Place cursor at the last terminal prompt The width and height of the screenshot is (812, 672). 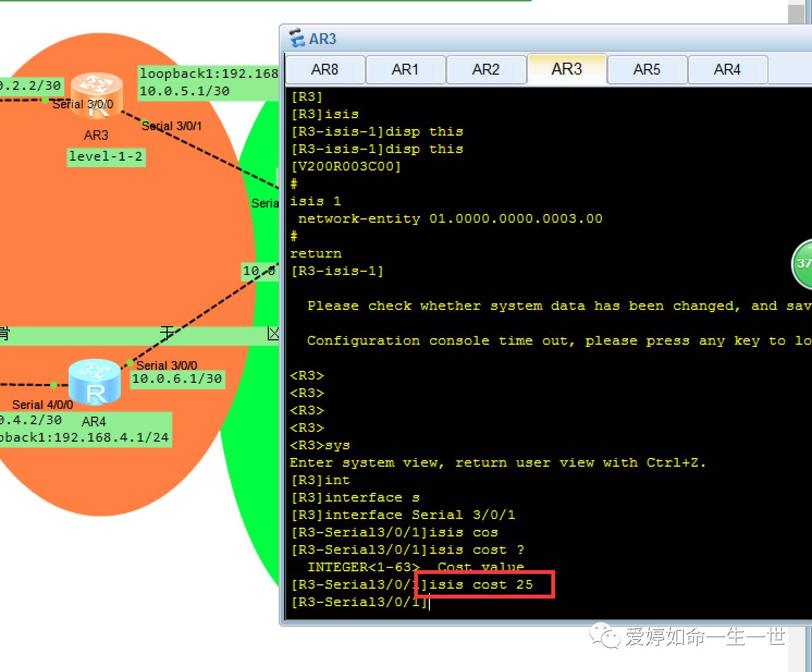pyautogui.click(x=429, y=602)
